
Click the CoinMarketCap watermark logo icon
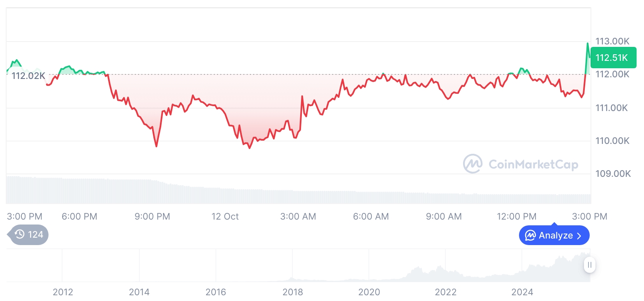473,164
